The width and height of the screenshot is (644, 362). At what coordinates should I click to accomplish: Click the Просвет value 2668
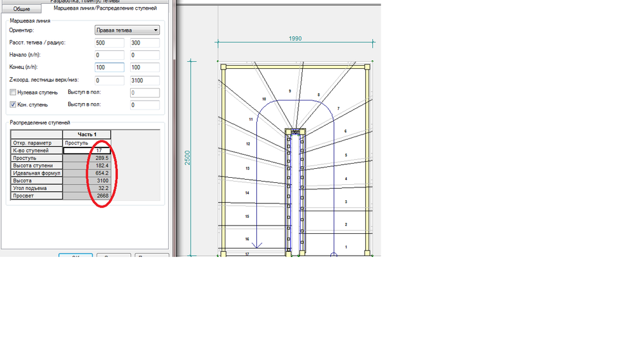pos(87,196)
